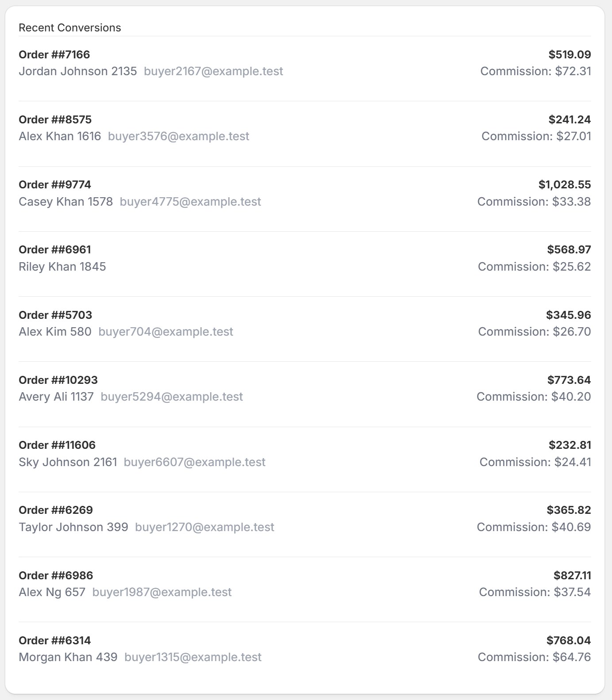Click the $1,028.55 order amount

[x=564, y=184]
